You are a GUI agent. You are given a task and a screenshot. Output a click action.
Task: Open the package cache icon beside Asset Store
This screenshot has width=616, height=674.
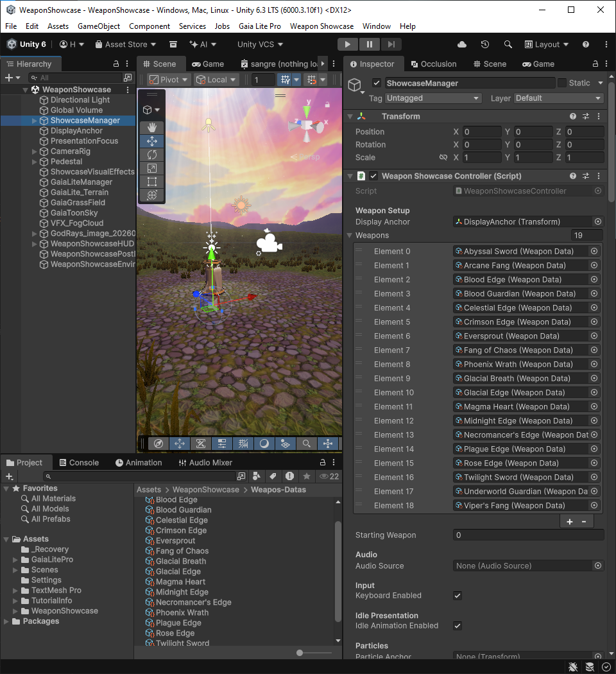[x=173, y=44]
